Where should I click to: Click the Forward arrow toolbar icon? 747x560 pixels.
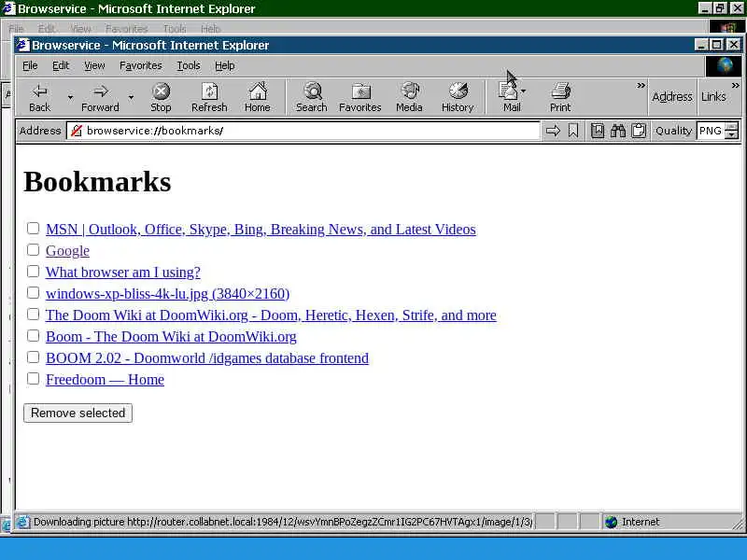click(101, 91)
